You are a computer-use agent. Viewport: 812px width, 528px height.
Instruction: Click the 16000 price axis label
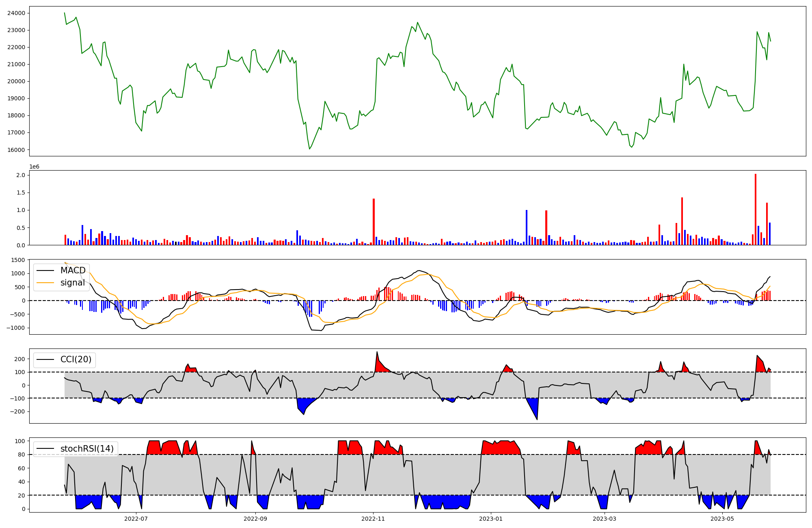coord(16,150)
